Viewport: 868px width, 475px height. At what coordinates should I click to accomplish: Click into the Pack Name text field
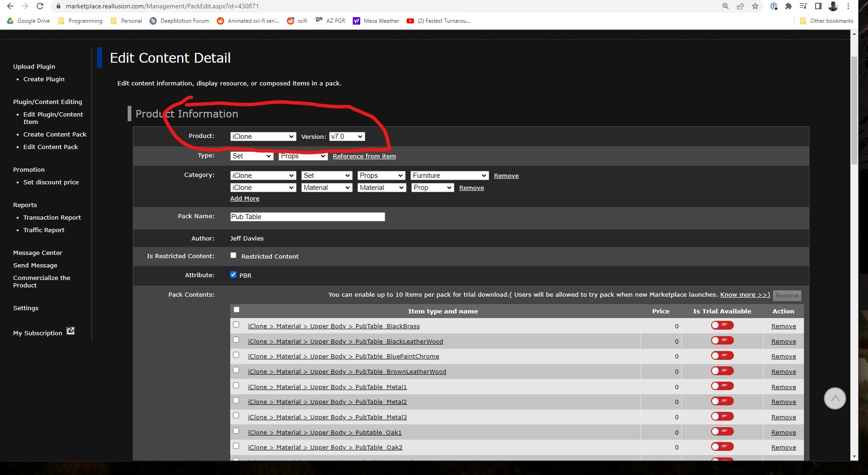307,217
